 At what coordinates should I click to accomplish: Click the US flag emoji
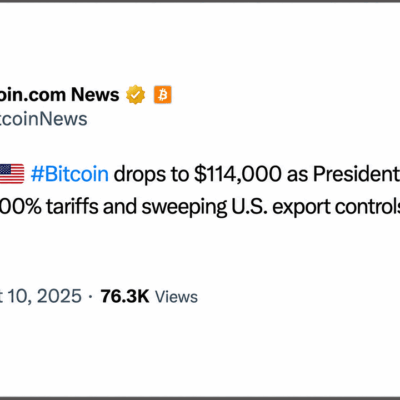[x=12, y=174]
